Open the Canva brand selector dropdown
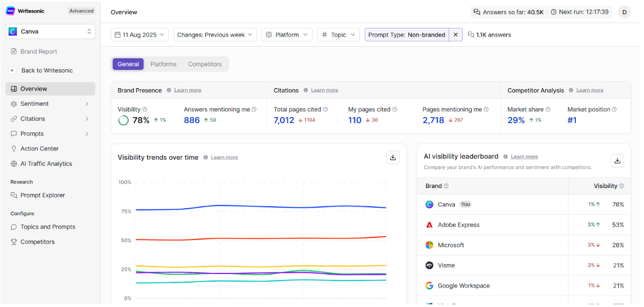 pos(51,31)
